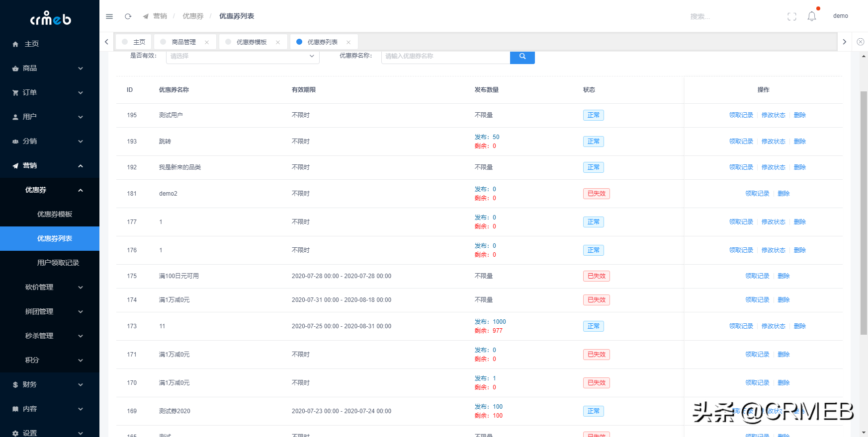
Task: Click the 已失效 status tag of coupon 181
Action: (596, 194)
